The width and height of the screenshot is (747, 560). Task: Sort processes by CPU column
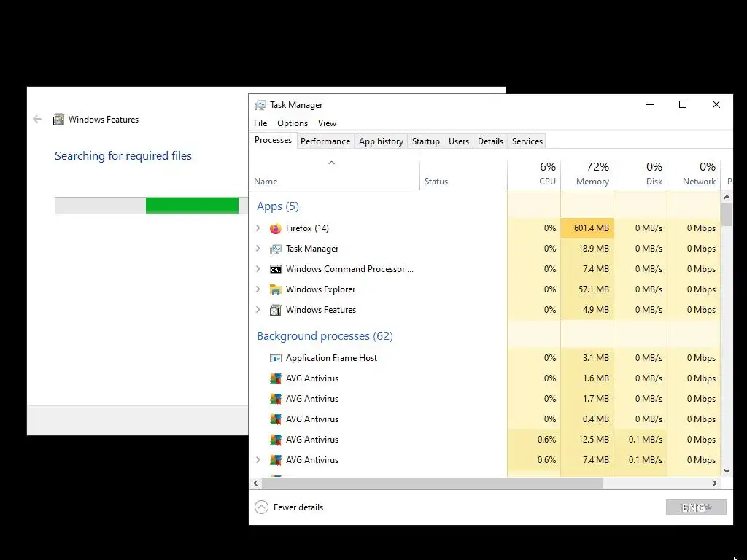[534, 175]
